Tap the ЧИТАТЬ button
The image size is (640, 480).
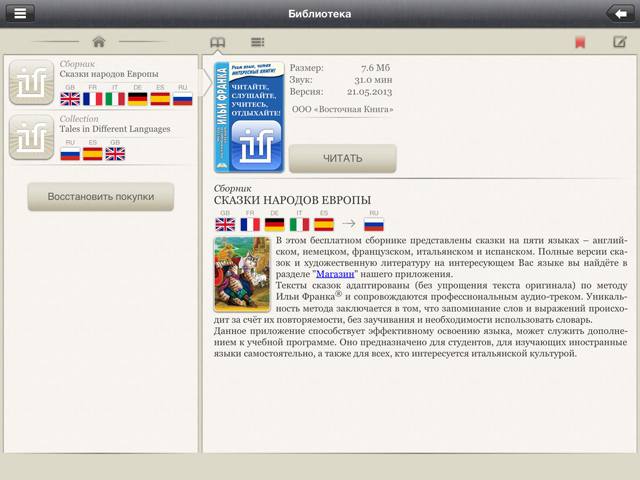[x=342, y=158]
